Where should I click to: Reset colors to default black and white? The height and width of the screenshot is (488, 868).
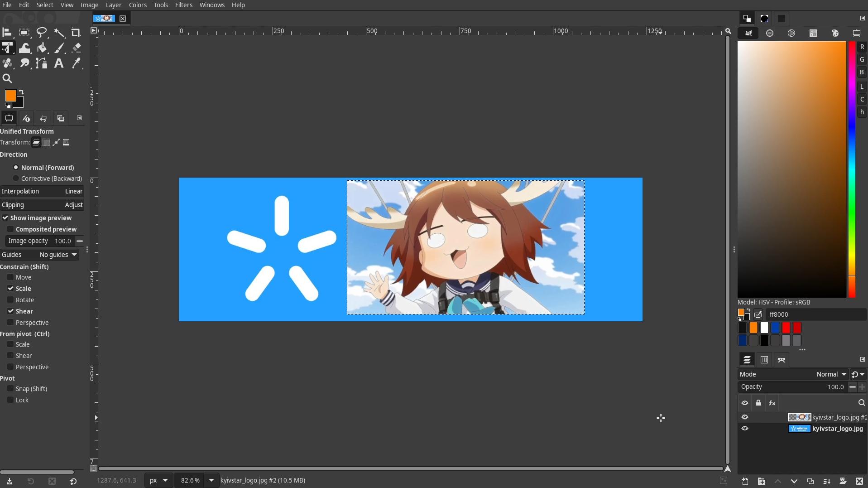(7, 106)
